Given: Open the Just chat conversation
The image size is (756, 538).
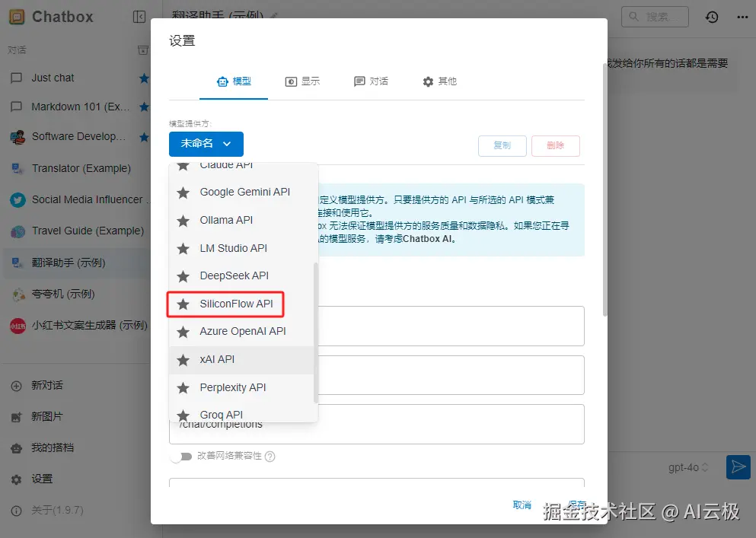Looking at the screenshot, I should [75, 78].
